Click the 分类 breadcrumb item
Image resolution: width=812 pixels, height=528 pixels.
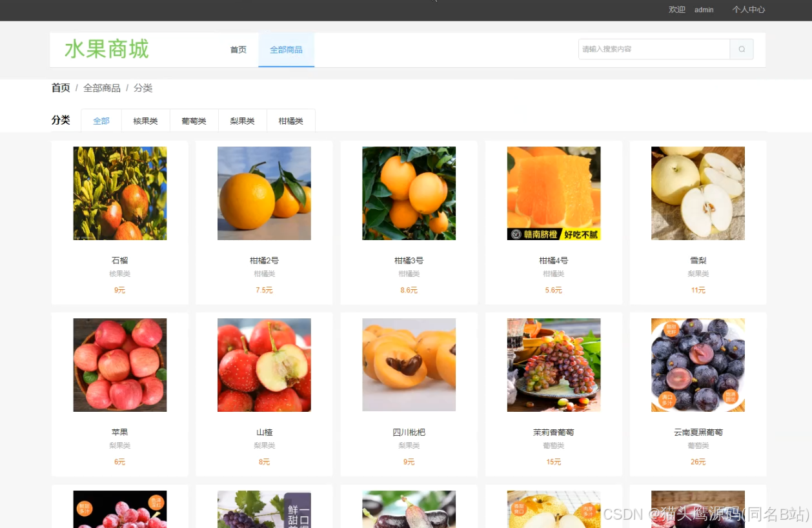click(143, 88)
